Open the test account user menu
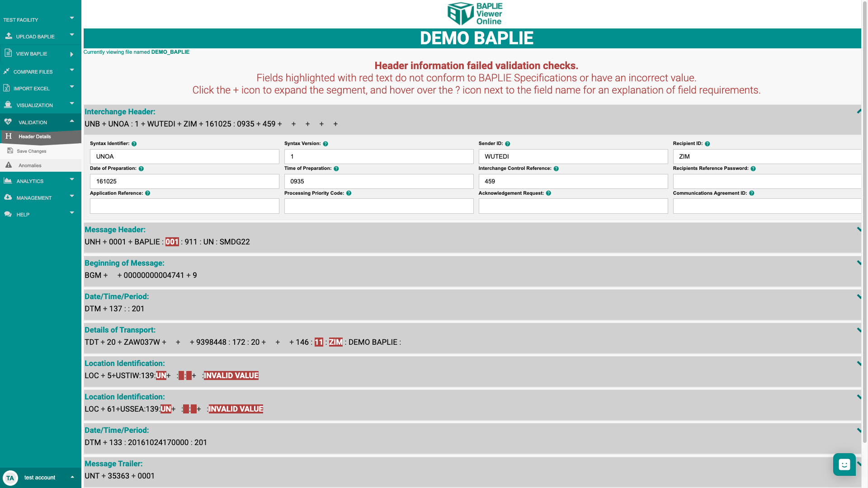 tap(40, 478)
